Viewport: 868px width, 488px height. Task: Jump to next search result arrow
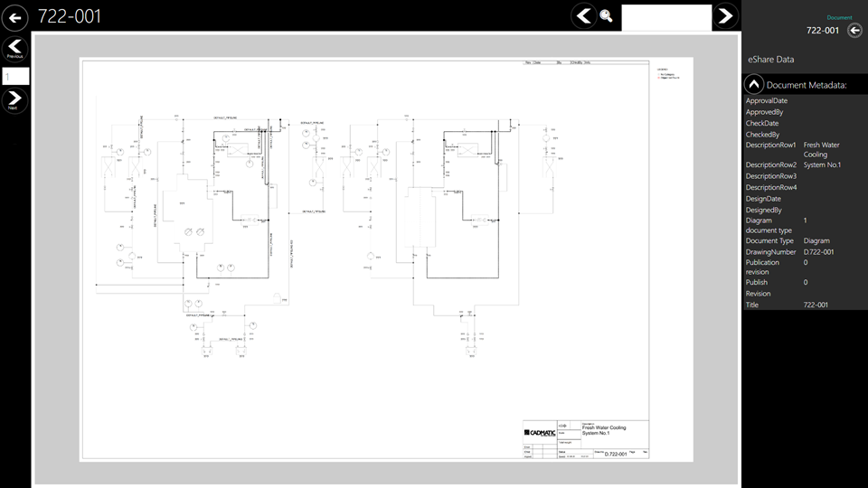[725, 16]
